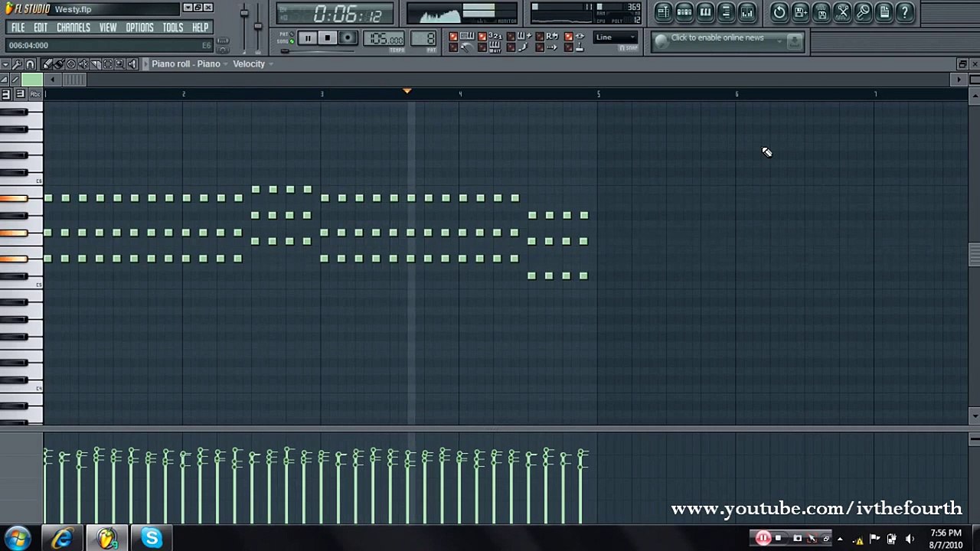Open Skype from the taskbar
Screen dimensions: 980x551
pyautogui.click(x=151, y=539)
